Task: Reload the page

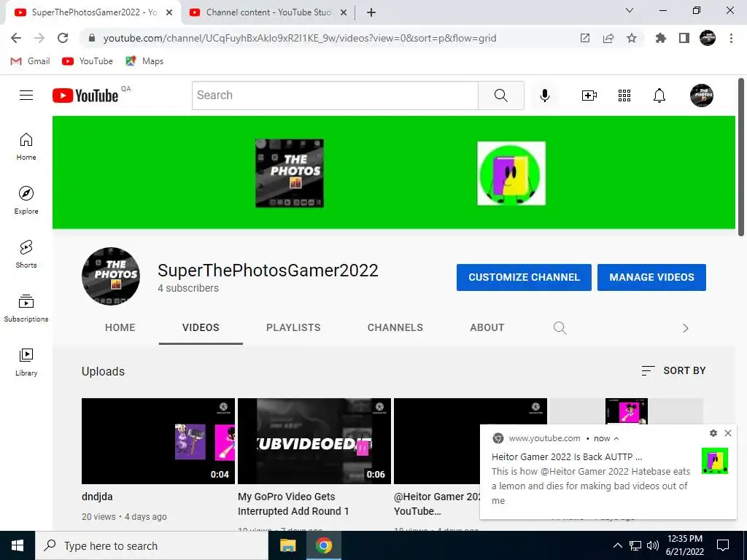Action: pyautogui.click(x=63, y=38)
